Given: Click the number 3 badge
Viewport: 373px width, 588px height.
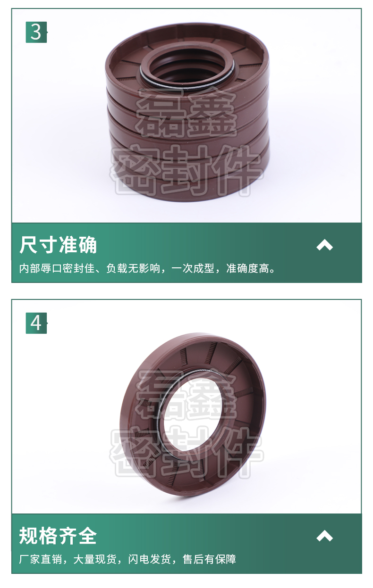Looking at the screenshot, I should [x=36, y=32].
